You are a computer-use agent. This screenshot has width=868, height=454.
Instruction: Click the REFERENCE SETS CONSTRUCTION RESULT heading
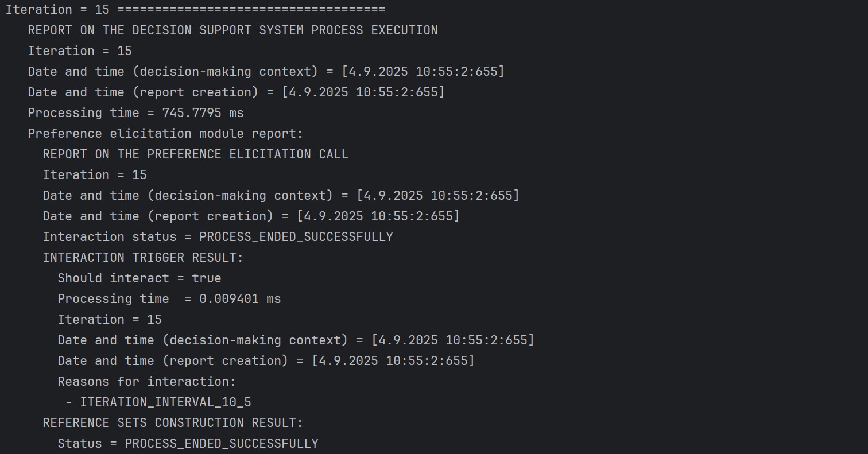tap(173, 423)
